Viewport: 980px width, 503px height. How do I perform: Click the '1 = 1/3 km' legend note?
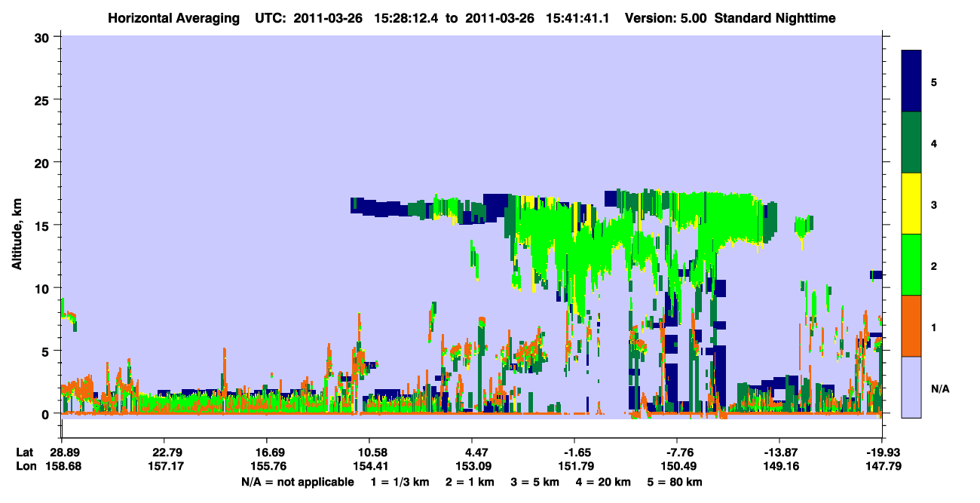click(401, 481)
